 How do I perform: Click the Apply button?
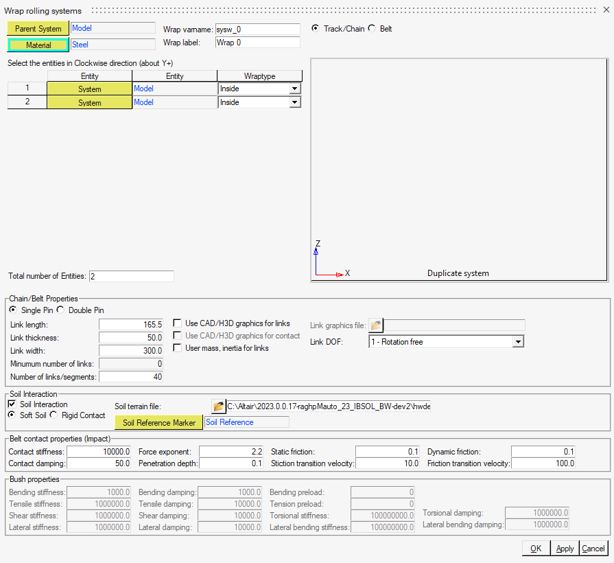pyautogui.click(x=565, y=548)
